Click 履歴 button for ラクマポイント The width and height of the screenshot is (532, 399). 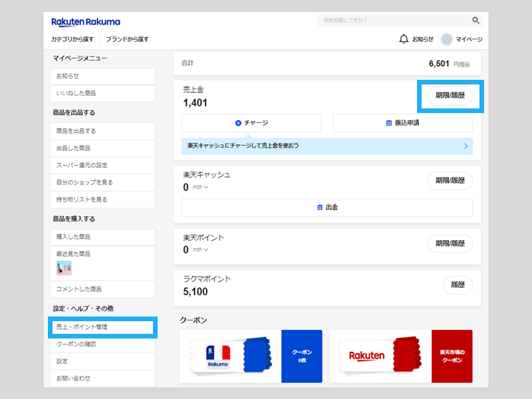pos(458,285)
